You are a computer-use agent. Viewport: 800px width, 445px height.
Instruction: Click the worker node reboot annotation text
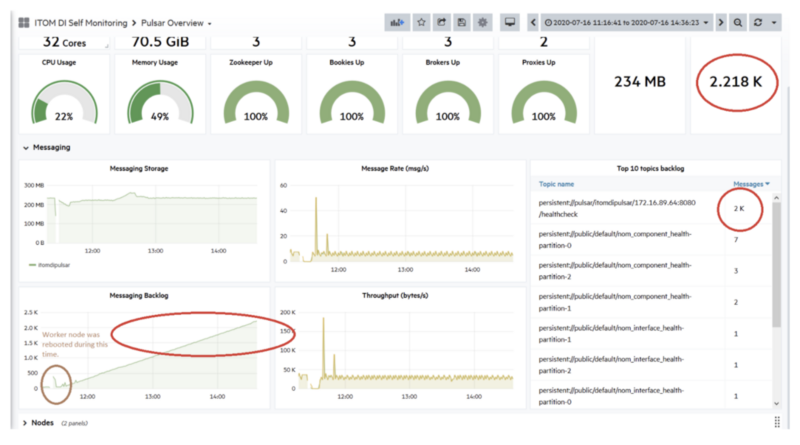75,344
